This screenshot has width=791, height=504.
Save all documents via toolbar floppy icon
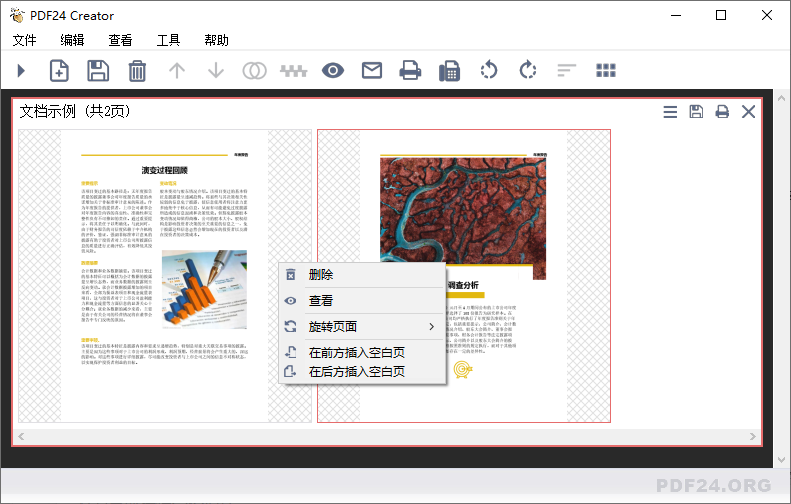pos(98,71)
